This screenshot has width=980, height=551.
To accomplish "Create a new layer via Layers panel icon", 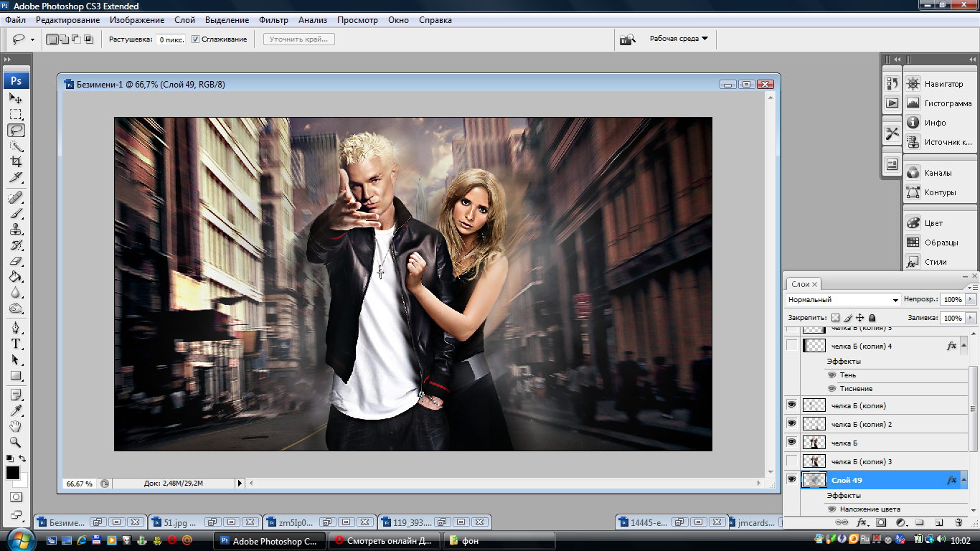I will (939, 522).
